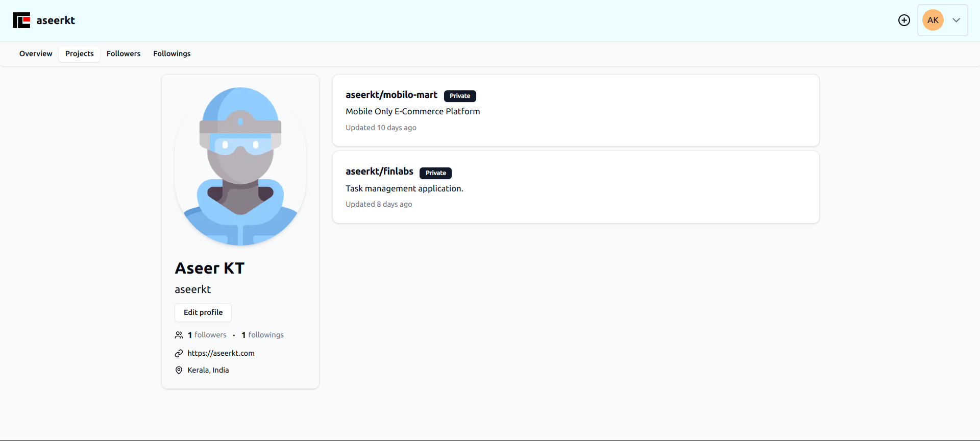Click the location pin icon

(179, 371)
